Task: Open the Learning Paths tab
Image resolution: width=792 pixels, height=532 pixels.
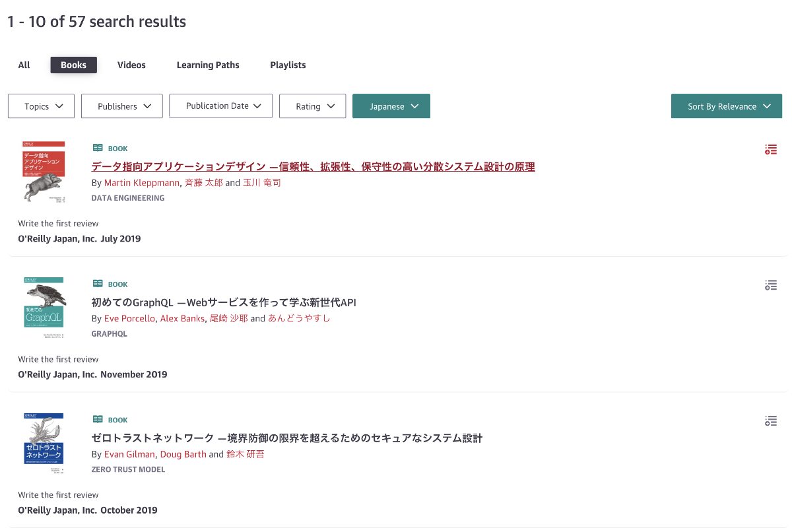Action: pos(208,65)
